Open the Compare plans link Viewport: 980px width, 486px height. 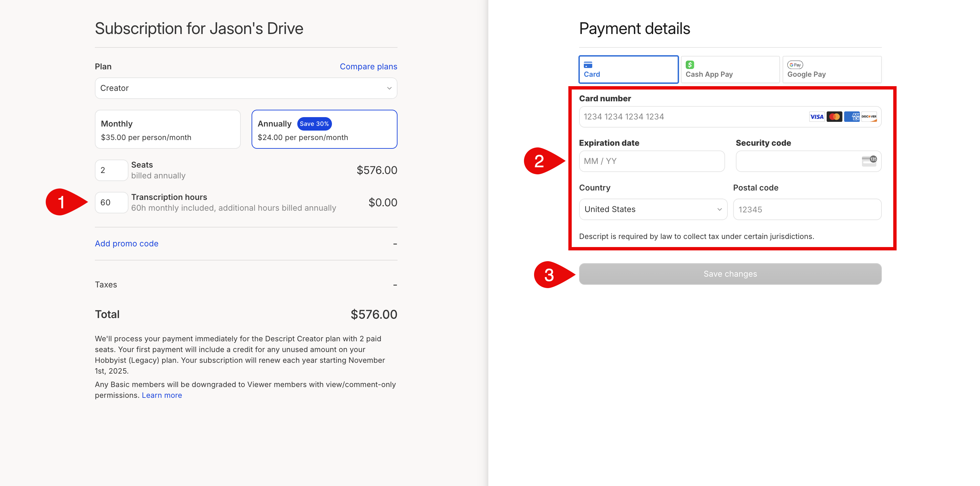368,67
